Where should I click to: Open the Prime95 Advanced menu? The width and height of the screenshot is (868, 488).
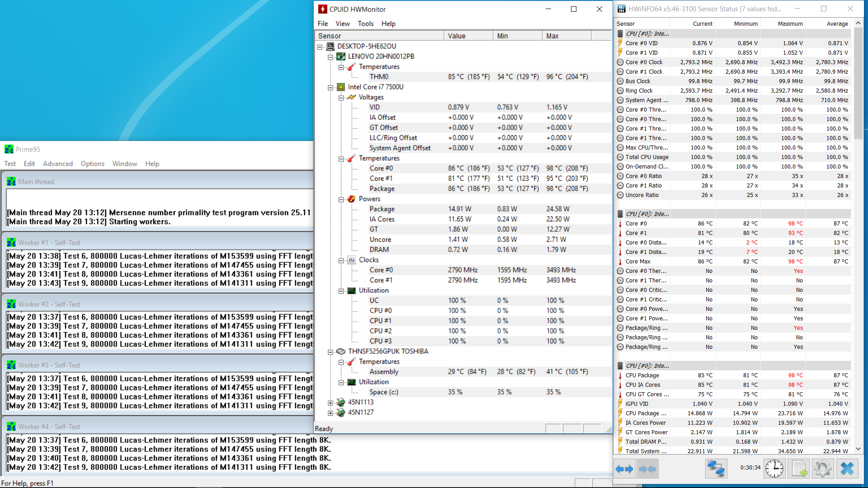pyautogui.click(x=58, y=164)
